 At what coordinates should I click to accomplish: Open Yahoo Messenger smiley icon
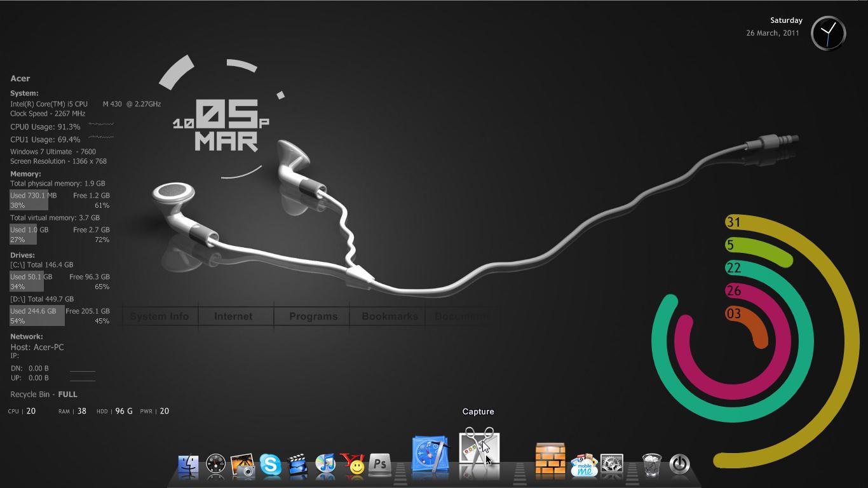click(353, 466)
